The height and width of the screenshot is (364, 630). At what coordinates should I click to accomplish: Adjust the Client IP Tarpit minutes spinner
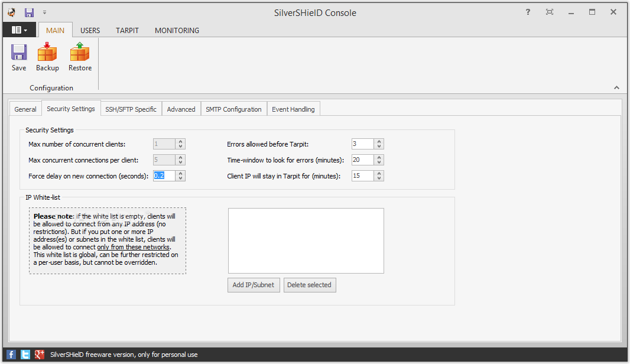(379, 175)
